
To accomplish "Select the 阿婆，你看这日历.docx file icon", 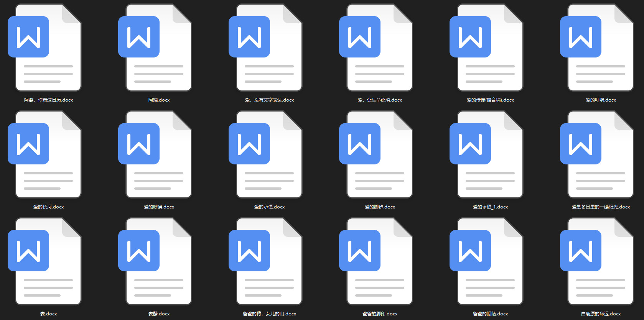I will click(44, 48).
